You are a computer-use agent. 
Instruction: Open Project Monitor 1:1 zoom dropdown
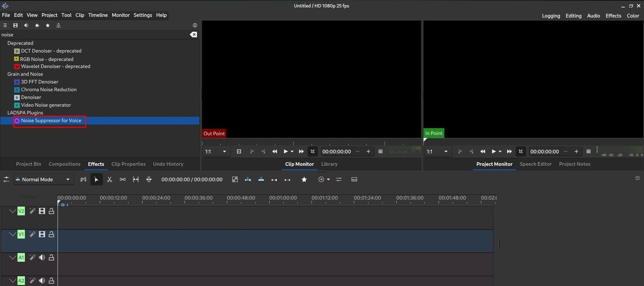(x=438, y=152)
